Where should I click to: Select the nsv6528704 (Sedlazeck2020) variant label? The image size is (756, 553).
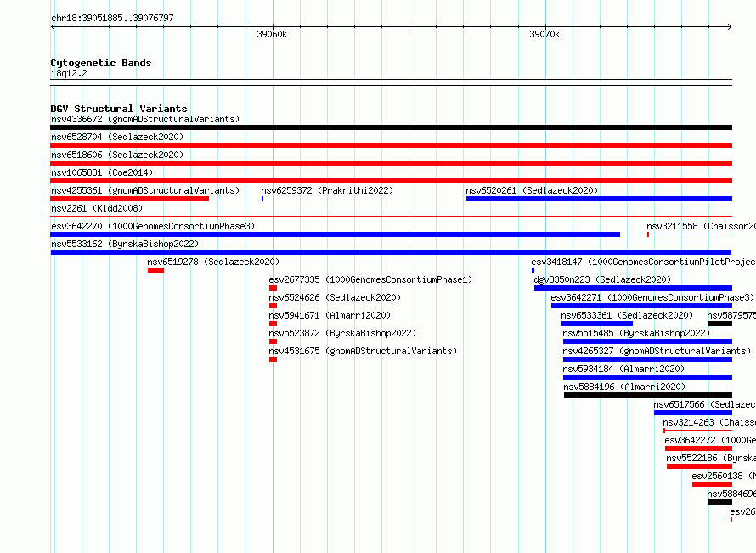pos(117,137)
